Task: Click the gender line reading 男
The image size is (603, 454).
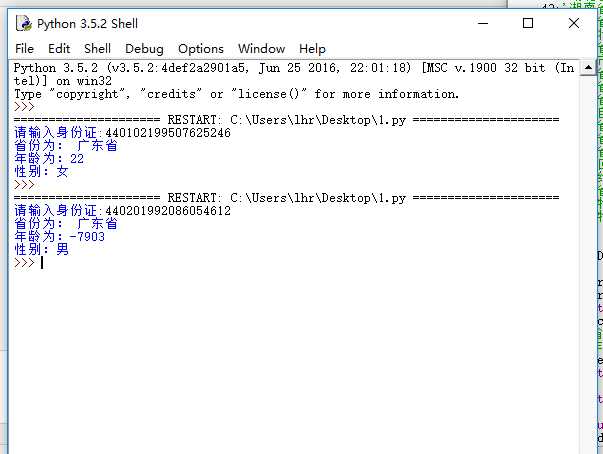Action: click(x=41, y=249)
